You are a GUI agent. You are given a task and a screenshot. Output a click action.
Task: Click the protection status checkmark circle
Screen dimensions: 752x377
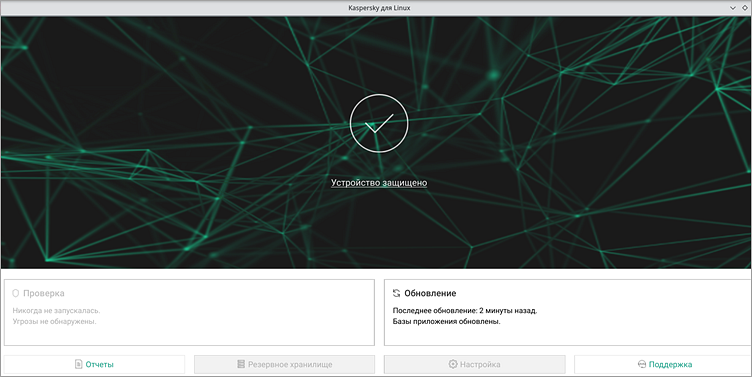click(x=379, y=123)
